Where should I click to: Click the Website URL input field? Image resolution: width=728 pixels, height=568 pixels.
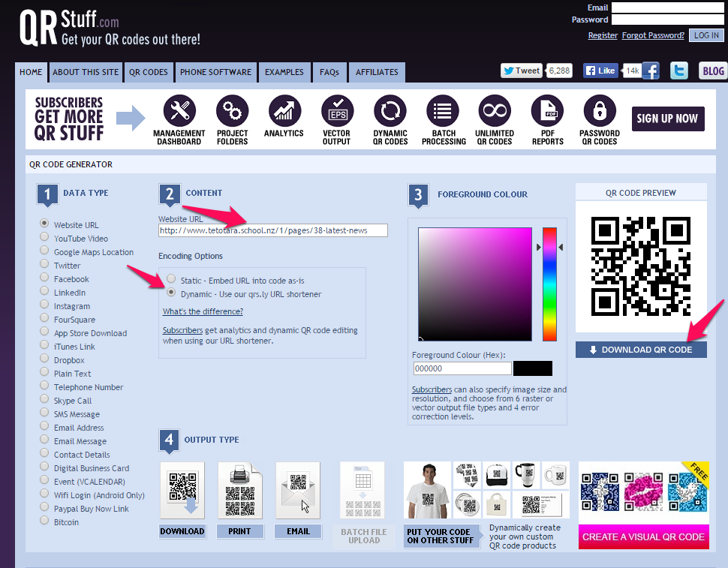click(x=273, y=230)
